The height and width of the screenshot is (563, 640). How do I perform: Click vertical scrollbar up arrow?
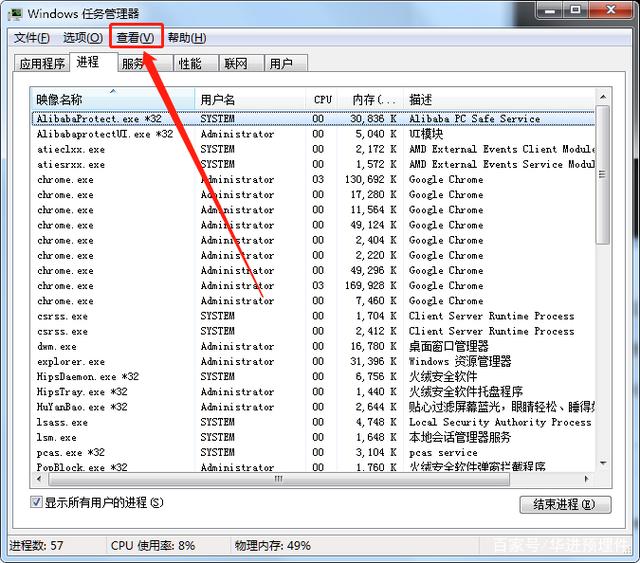coord(603,97)
